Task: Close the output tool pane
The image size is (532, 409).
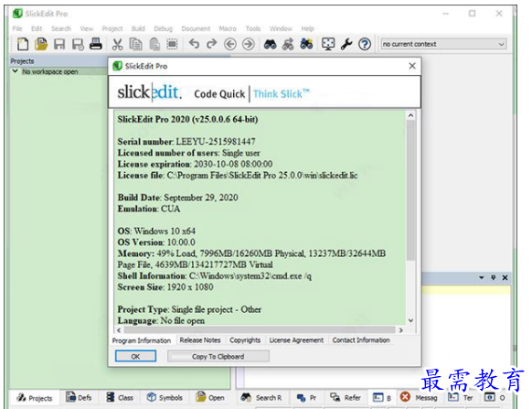Action: [505, 277]
